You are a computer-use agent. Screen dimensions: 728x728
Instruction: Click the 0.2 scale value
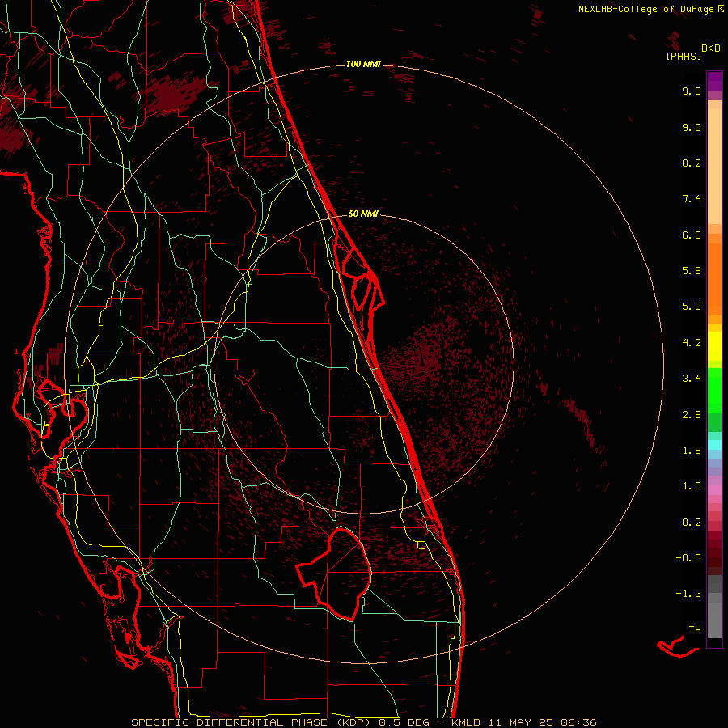coord(692,523)
